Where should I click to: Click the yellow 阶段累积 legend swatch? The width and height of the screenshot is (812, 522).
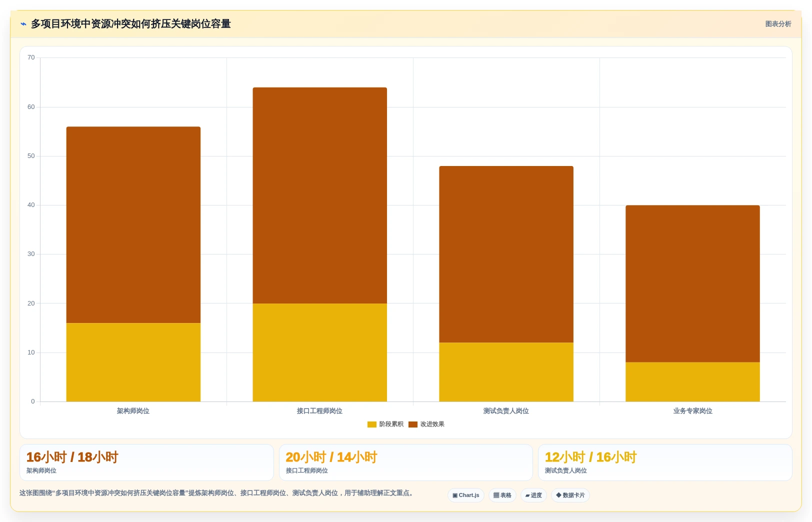click(372, 424)
